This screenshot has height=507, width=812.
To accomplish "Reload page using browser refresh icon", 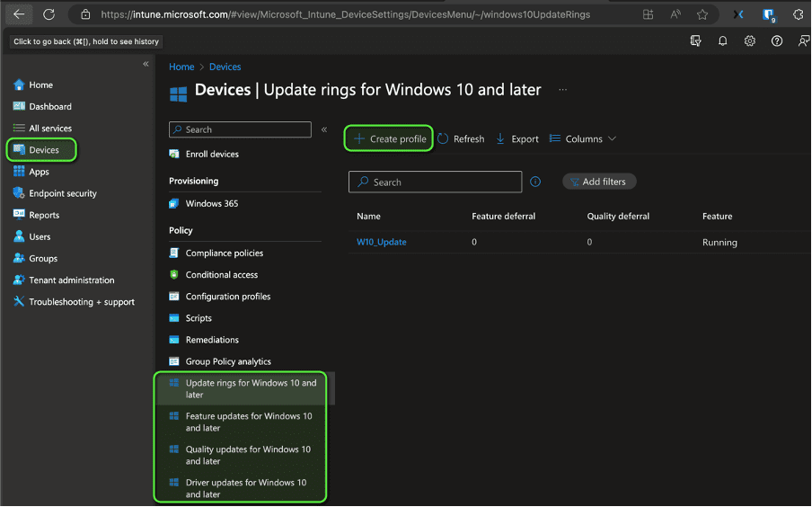I will tap(49, 14).
